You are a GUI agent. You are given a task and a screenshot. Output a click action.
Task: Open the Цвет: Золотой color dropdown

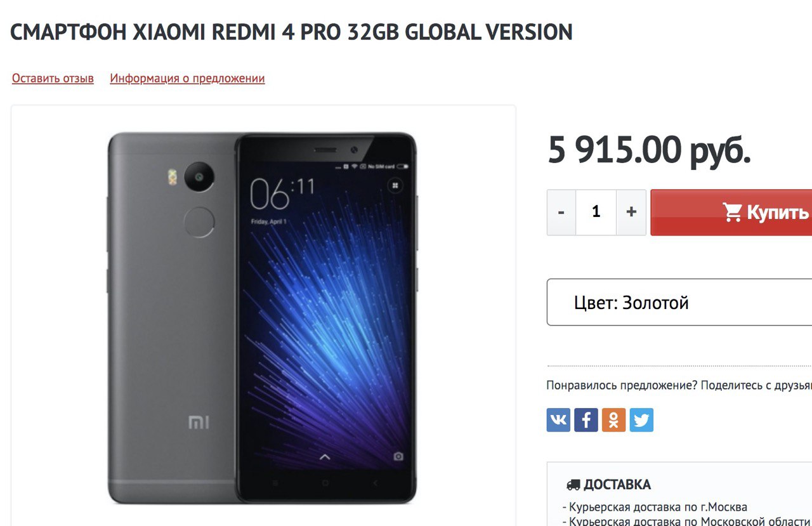tap(679, 303)
